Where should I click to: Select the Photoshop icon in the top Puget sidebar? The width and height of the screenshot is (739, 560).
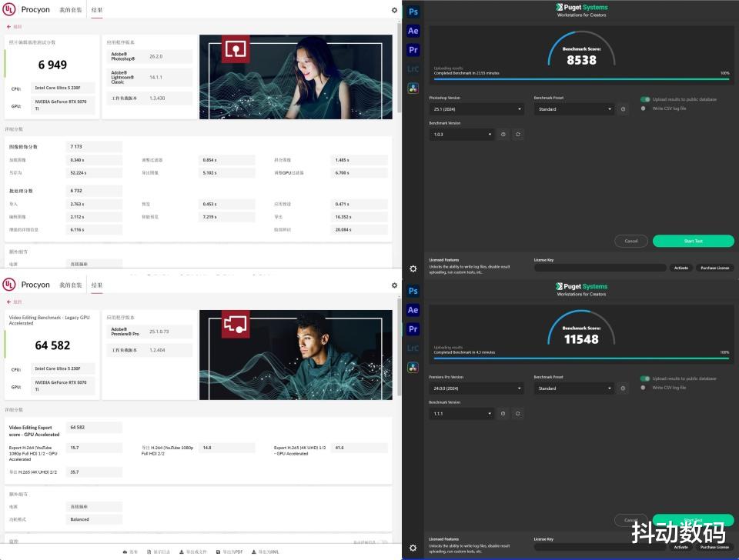click(x=413, y=12)
